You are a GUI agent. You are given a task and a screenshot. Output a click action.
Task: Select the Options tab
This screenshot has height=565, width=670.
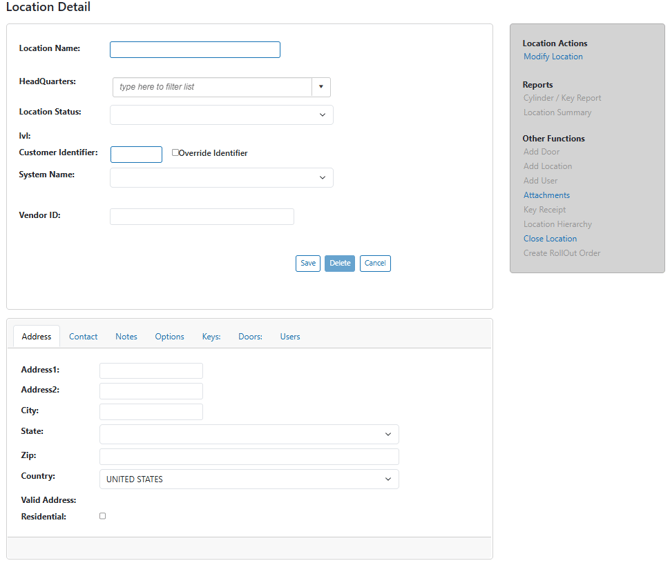[x=169, y=337]
